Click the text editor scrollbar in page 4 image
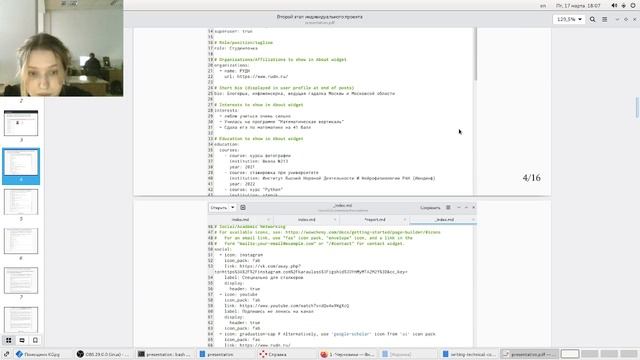The height and width of the screenshot is (360, 640). pyautogui.click(x=475, y=54)
